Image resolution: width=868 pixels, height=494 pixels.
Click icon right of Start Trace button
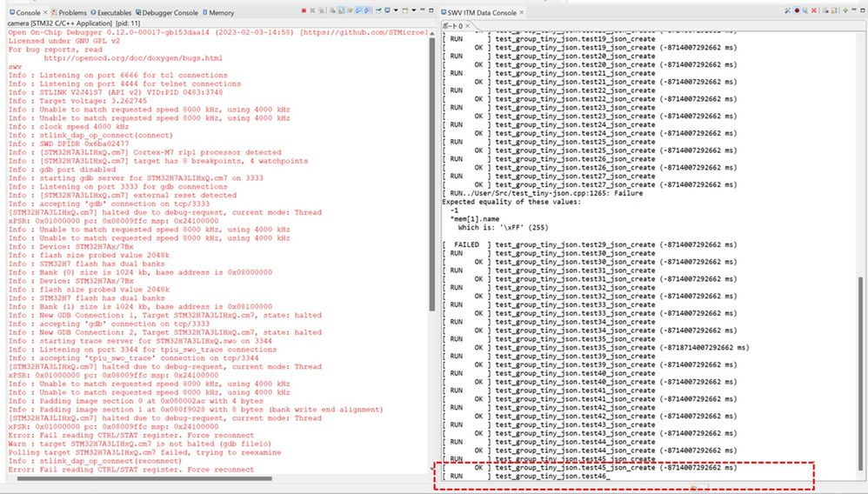(x=805, y=11)
